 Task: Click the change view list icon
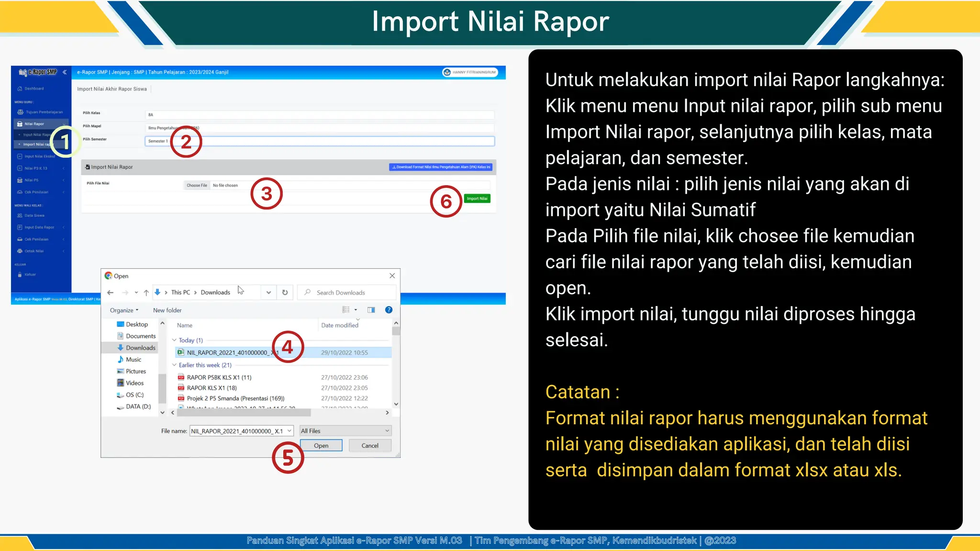346,310
